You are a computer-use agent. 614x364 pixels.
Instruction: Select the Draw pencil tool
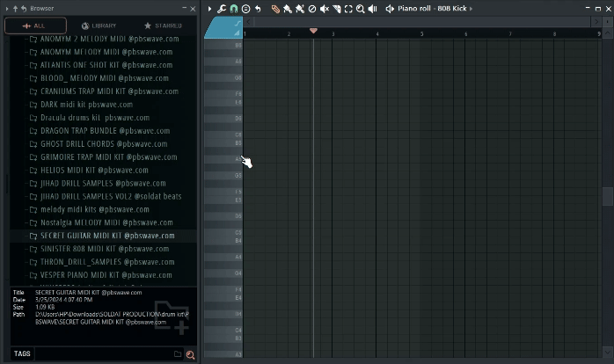pyautogui.click(x=275, y=9)
